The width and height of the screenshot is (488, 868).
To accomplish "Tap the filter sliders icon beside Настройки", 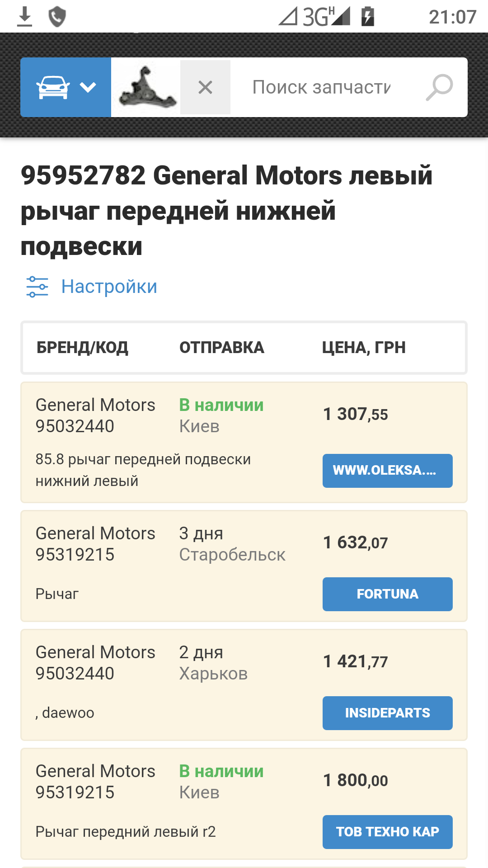I will pos(38,286).
